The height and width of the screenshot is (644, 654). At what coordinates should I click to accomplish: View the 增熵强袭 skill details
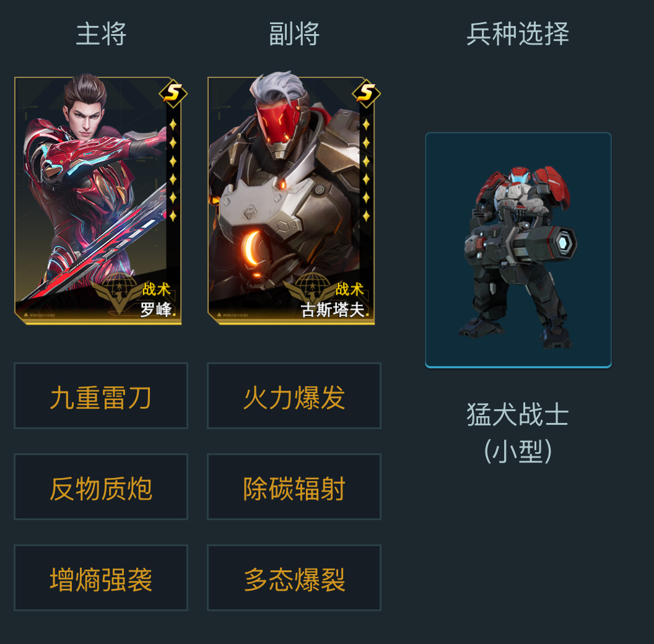click(x=101, y=578)
